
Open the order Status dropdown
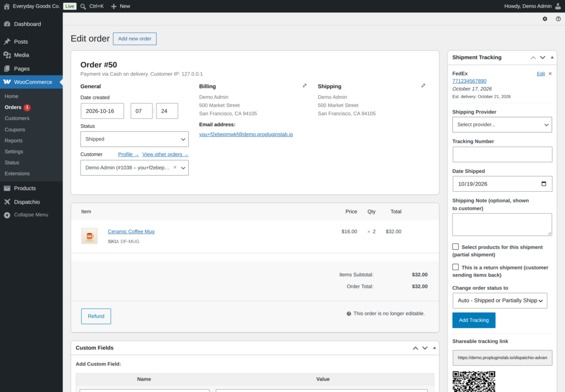[x=135, y=139]
